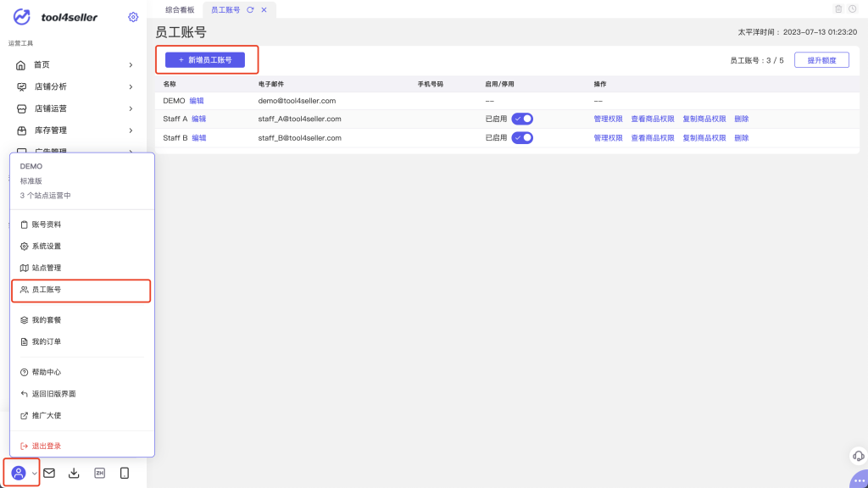Click the trash icon at top right
This screenshot has height=488, width=868.
click(x=838, y=8)
